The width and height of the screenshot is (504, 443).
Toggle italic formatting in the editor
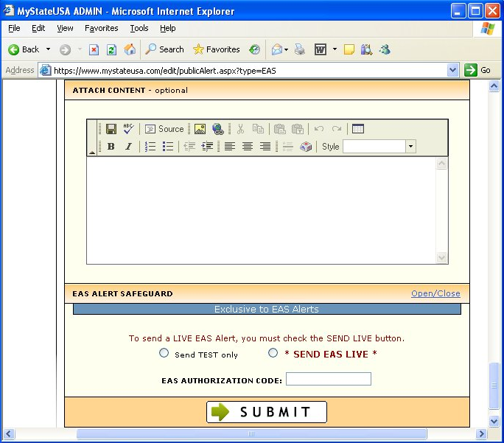click(128, 147)
